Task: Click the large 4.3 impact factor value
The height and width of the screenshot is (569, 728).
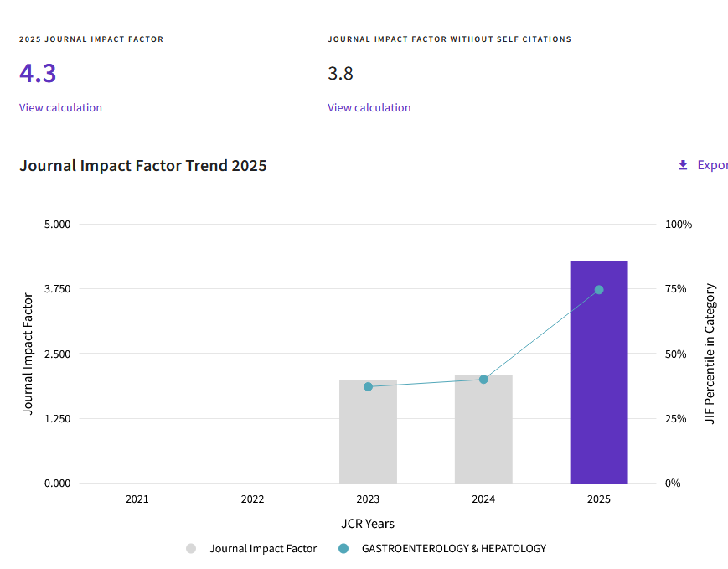Action: (38, 74)
